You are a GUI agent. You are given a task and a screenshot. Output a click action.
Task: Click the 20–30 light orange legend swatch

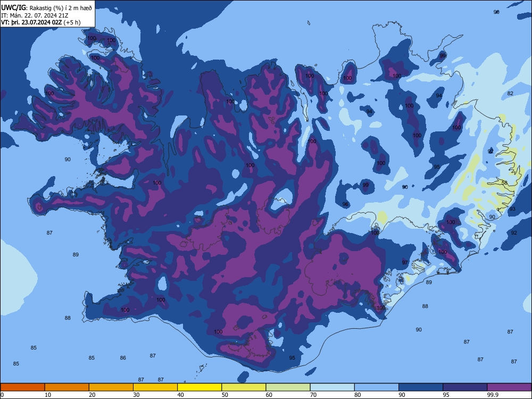[x=111, y=387]
